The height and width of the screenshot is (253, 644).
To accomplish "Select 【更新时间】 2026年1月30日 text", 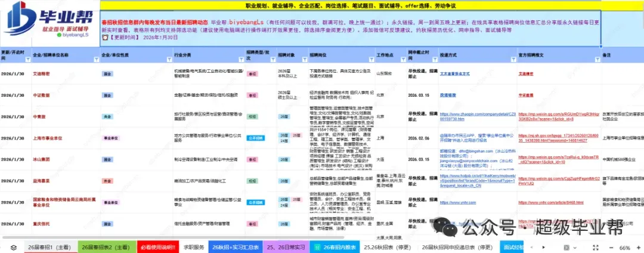I will [x=140, y=37].
